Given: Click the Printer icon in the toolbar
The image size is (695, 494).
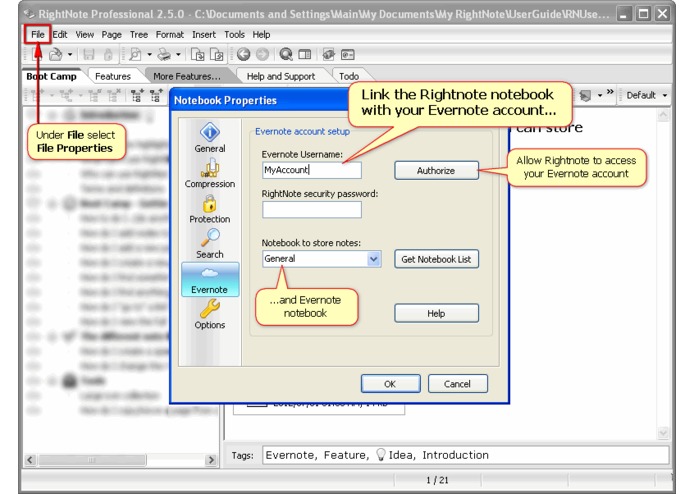Looking at the screenshot, I should point(164,54).
